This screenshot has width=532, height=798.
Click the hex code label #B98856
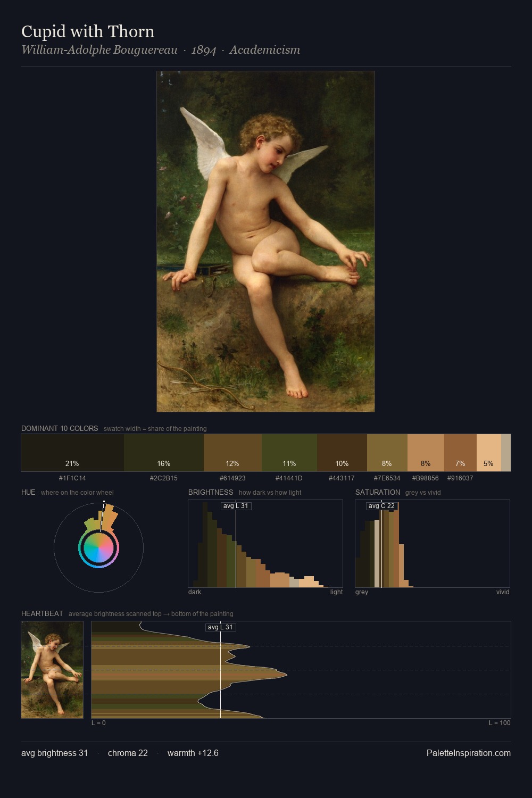pyautogui.click(x=426, y=478)
